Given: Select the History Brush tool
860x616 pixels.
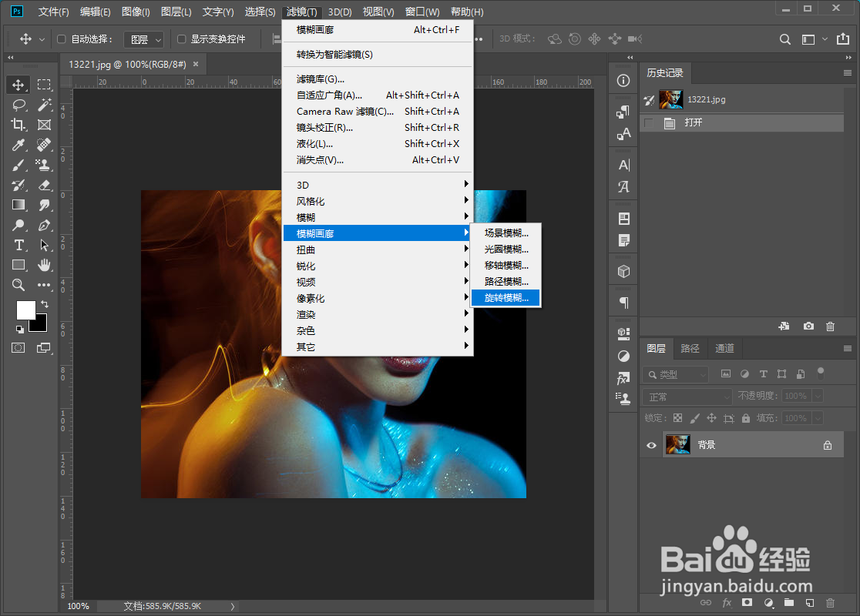Looking at the screenshot, I should pyautogui.click(x=18, y=185).
